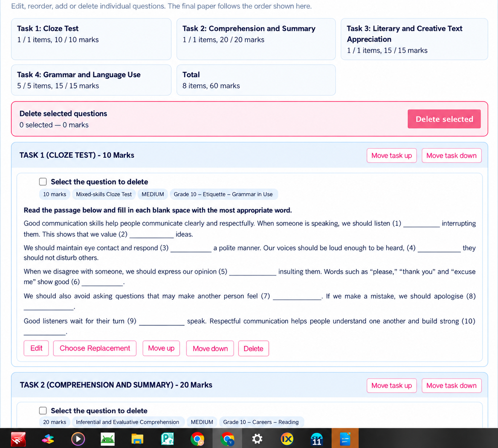This screenshot has width=498, height=448.
Task: Click the "20 marks" tag
Action: [x=55, y=422]
